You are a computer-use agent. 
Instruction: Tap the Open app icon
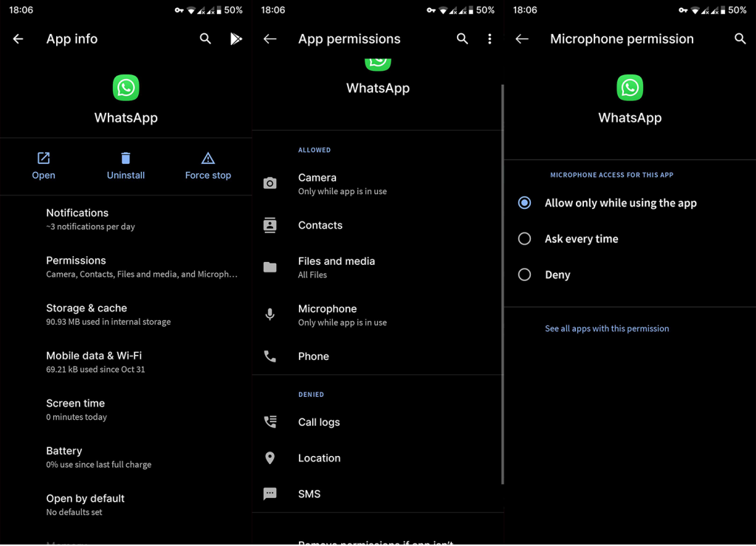click(x=44, y=158)
